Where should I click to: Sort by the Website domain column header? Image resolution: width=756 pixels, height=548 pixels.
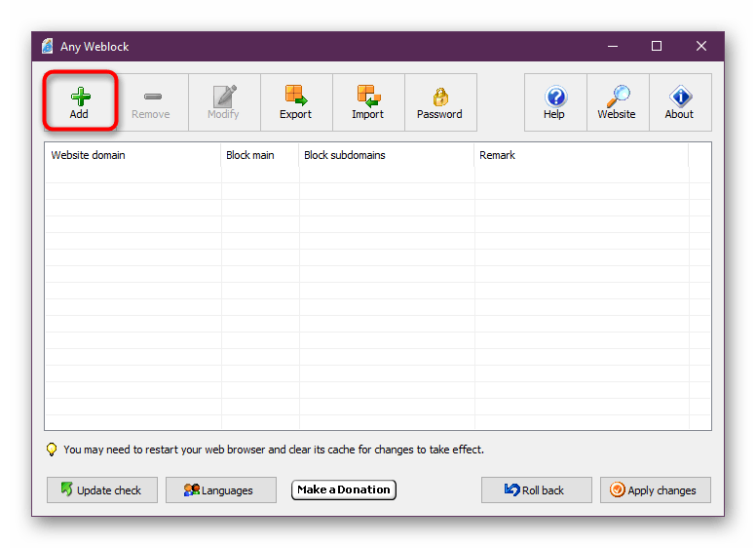pyautogui.click(x=132, y=155)
